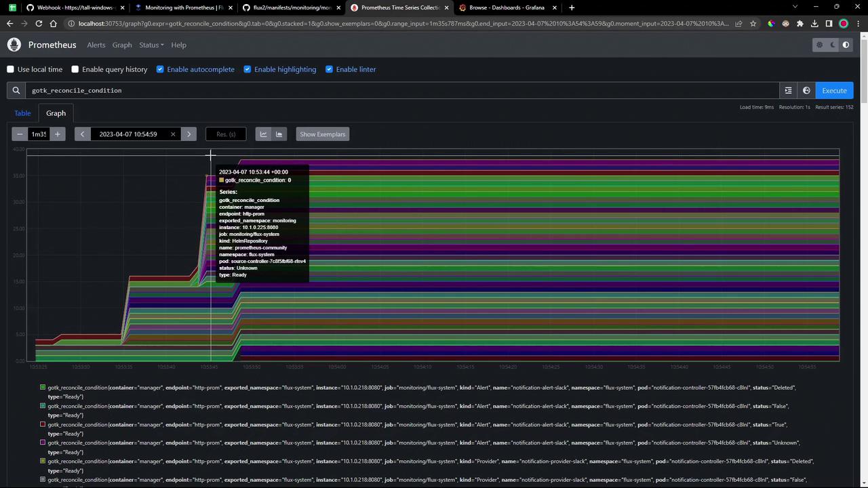Step end time forward with right chevron

189,134
